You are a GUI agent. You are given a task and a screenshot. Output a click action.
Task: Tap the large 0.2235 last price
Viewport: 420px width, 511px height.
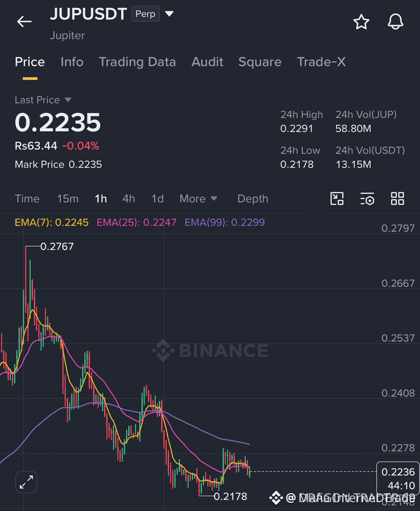point(58,122)
